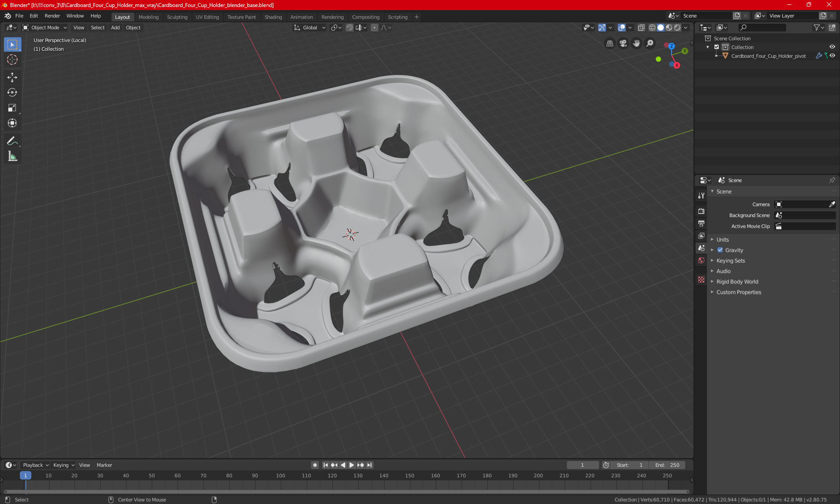Activate the Cursor tool
Viewport: 840px width, 504px height.
(x=12, y=59)
